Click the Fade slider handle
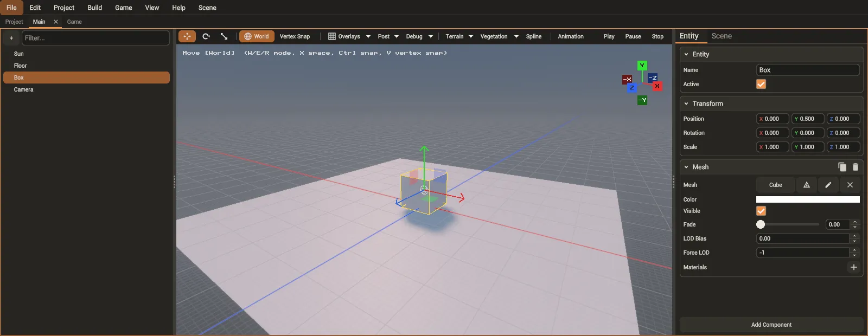Screen dimensions: 868x336 (x=761, y=224)
